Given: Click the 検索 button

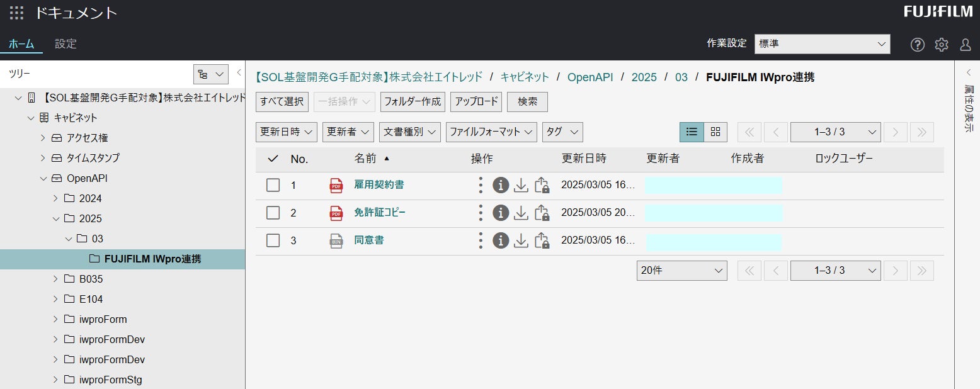Looking at the screenshot, I should (x=527, y=102).
